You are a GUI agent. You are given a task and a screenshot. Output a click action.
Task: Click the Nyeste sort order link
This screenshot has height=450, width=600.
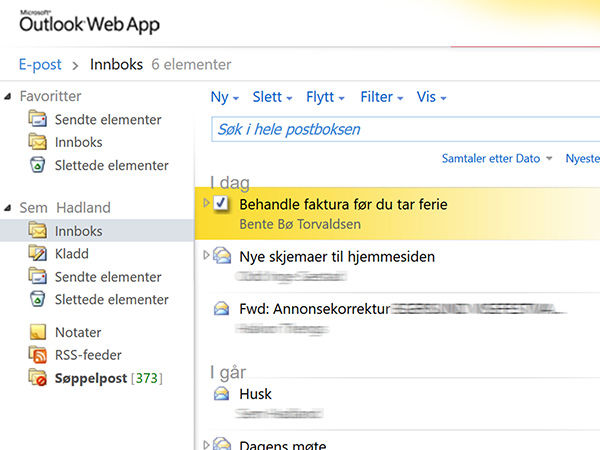[582, 158]
